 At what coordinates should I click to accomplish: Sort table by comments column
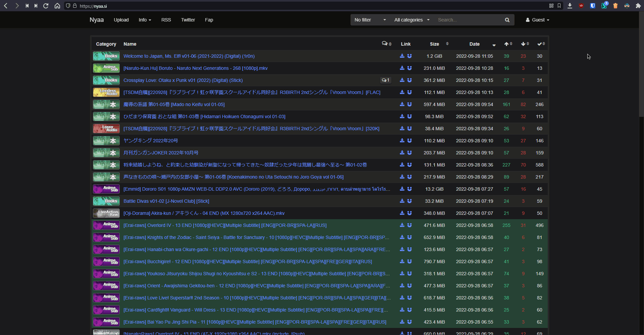(386, 44)
